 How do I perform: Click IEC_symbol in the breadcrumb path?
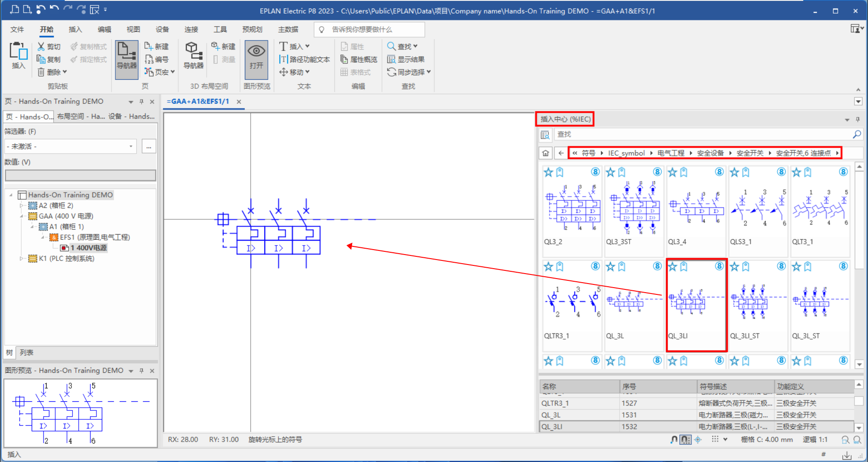(x=626, y=153)
